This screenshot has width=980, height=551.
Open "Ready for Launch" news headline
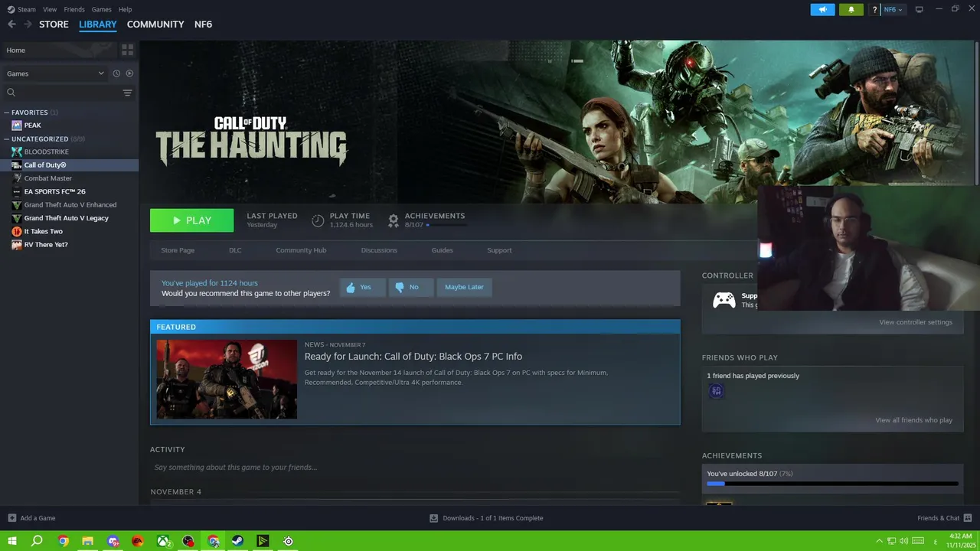(413, 357)
